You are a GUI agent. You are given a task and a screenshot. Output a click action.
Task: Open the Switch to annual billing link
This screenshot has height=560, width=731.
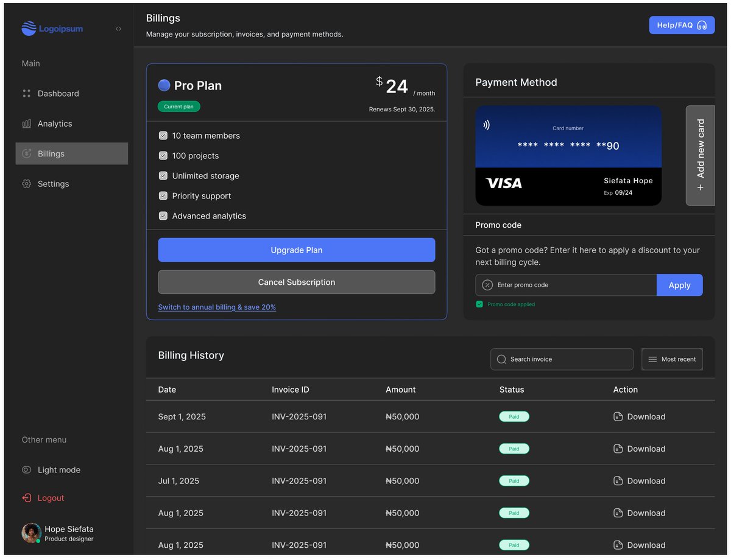click(x=217, y=307)
